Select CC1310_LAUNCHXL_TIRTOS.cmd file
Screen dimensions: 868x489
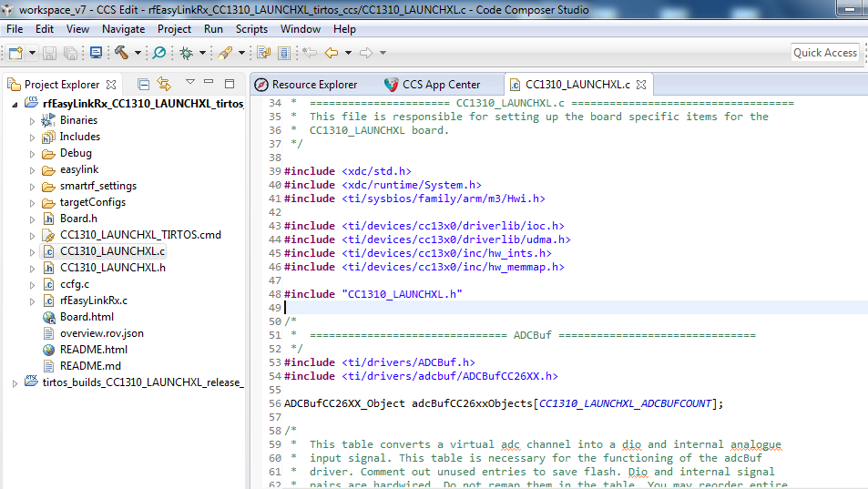(140, 235)
